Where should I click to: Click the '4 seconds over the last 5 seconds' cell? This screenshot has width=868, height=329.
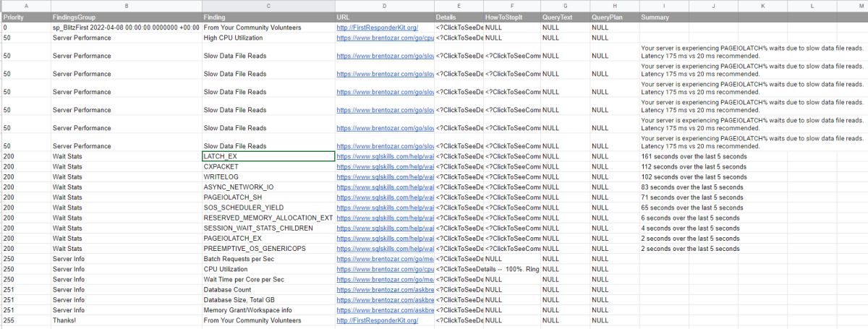coord(691,228)
